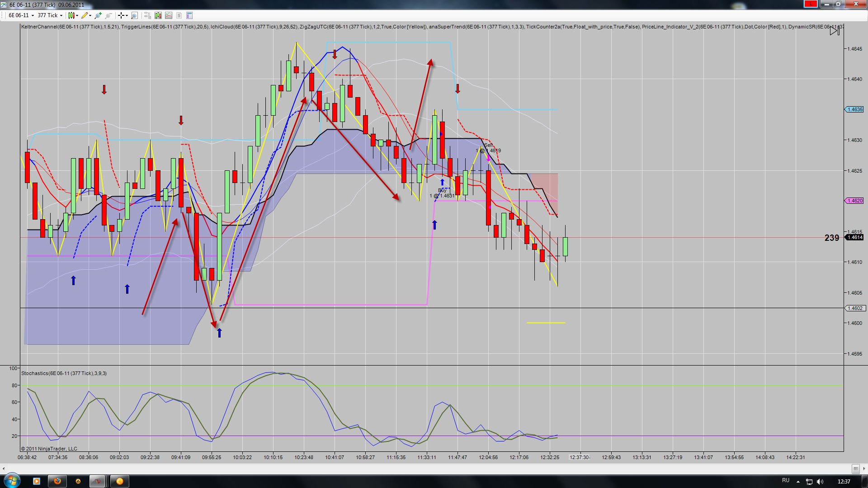Click the tick counter value 239
This screenshot has width=868, height=488.
(x=832, y=238)
